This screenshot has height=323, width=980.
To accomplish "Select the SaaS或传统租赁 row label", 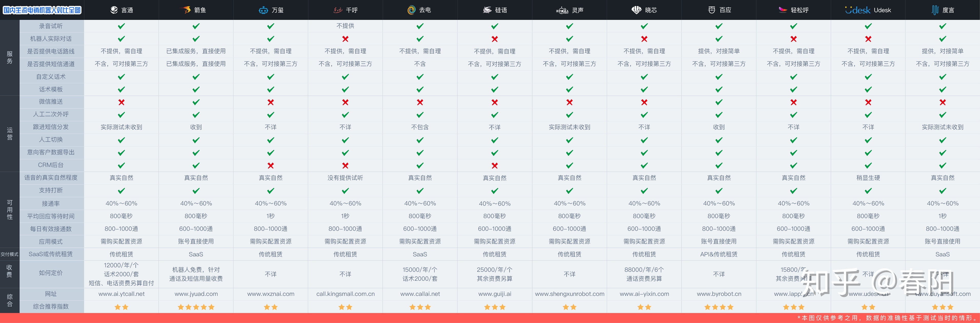I will 51,254.
